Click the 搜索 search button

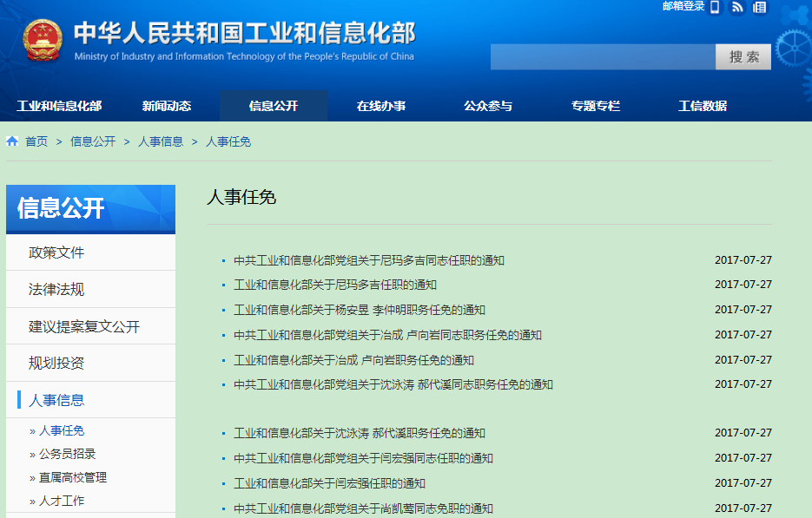point(743,57)
